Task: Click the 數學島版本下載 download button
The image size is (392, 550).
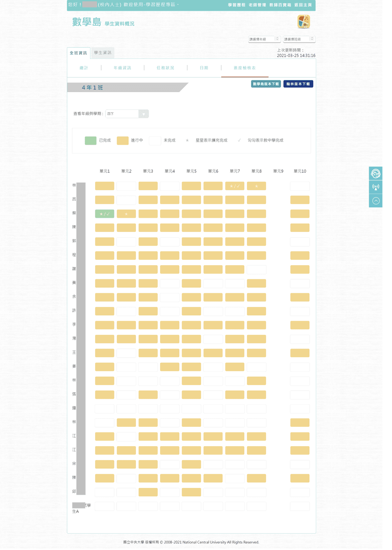Action: point(266,84)
